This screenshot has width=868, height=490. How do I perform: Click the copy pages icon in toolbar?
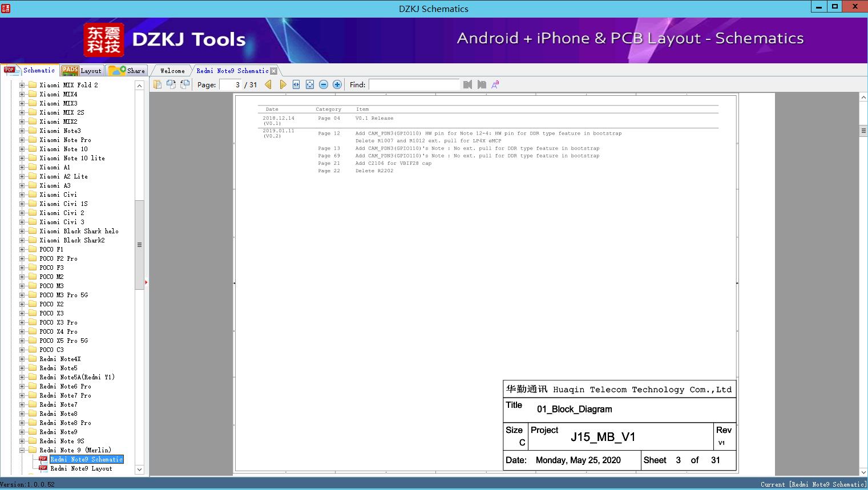pos(158,84)
